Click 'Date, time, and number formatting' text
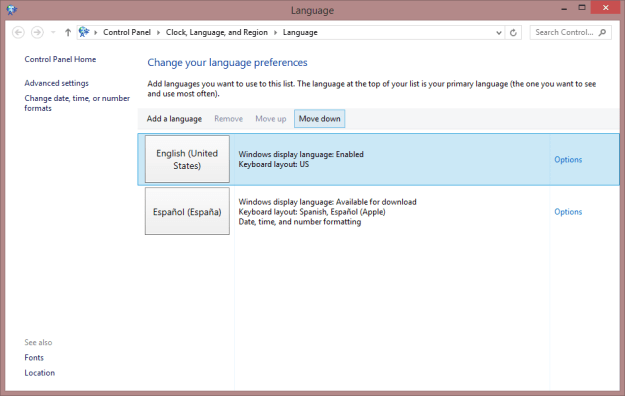The image size is (625, 396). tap(300, 222)
